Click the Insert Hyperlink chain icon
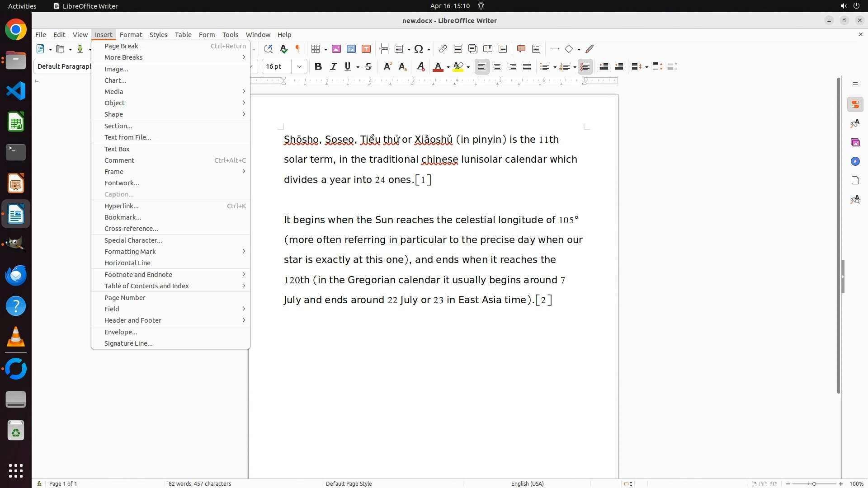The width and height of the screenshot is (868, 488). [443, 49]
